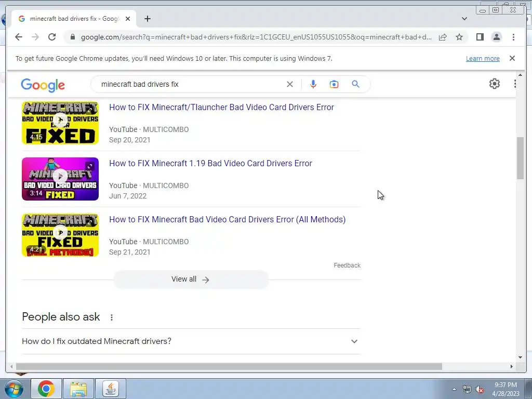
Task: Click the horizontal scroll right arrow
Action: pos(512,366)
